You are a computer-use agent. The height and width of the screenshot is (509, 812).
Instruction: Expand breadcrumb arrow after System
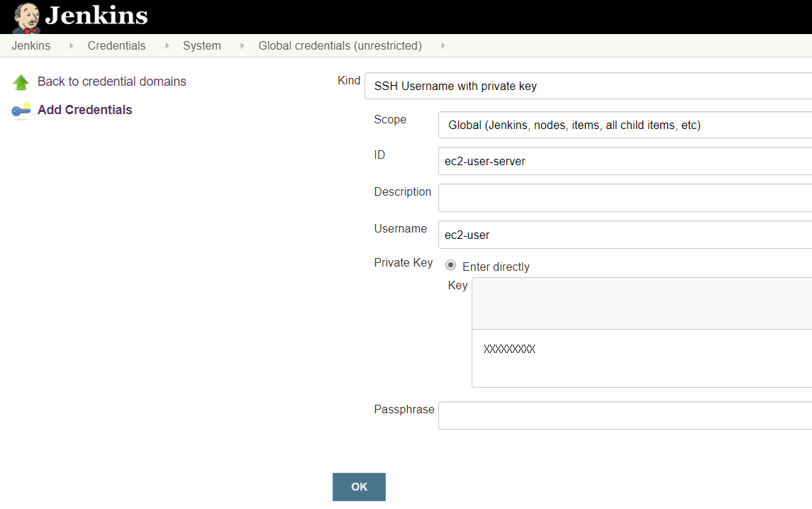[242, 46]
